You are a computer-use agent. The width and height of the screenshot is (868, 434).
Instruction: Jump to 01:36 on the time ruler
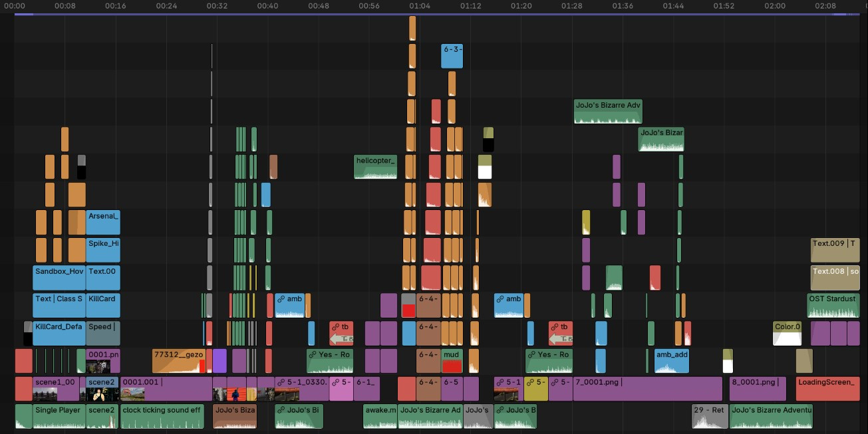[623, 6]
